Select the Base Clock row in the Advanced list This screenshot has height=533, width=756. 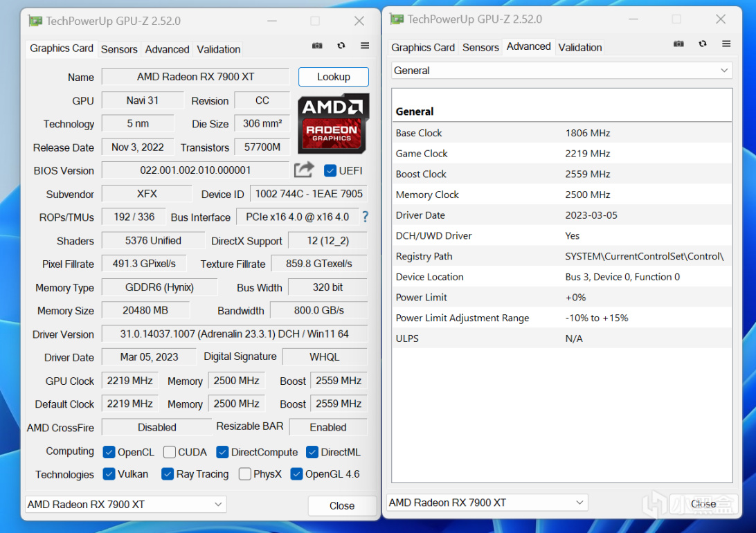coord(561,133)
